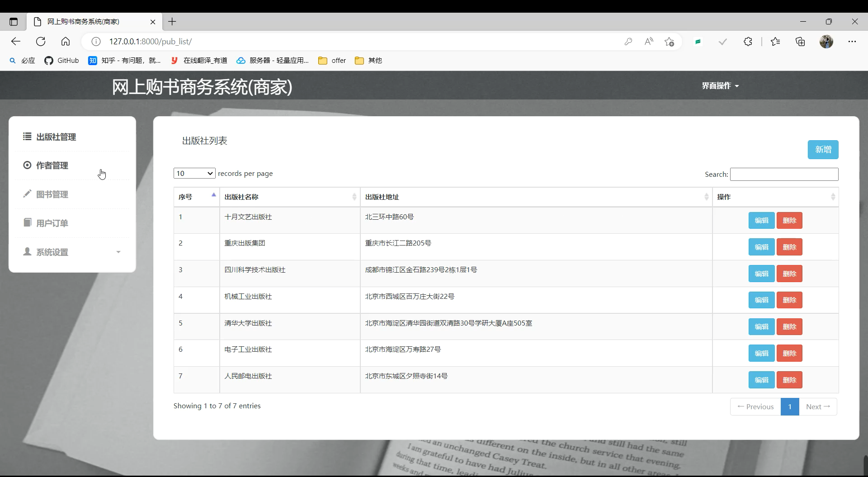Go to Previous page
Image resolution: width=868 pixels, height=477 pixels.
[755, 406]
